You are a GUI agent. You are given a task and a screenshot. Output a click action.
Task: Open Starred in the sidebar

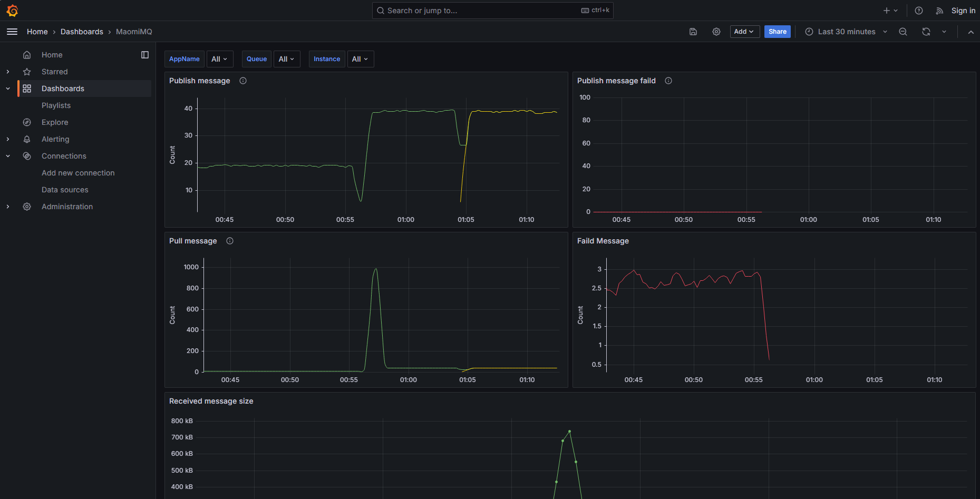(x=54, y=72)
